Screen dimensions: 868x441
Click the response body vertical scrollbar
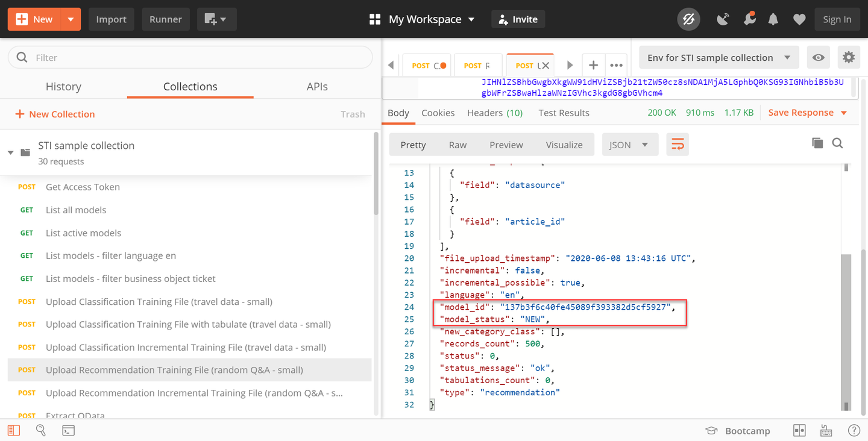click(x=846, y=331)
